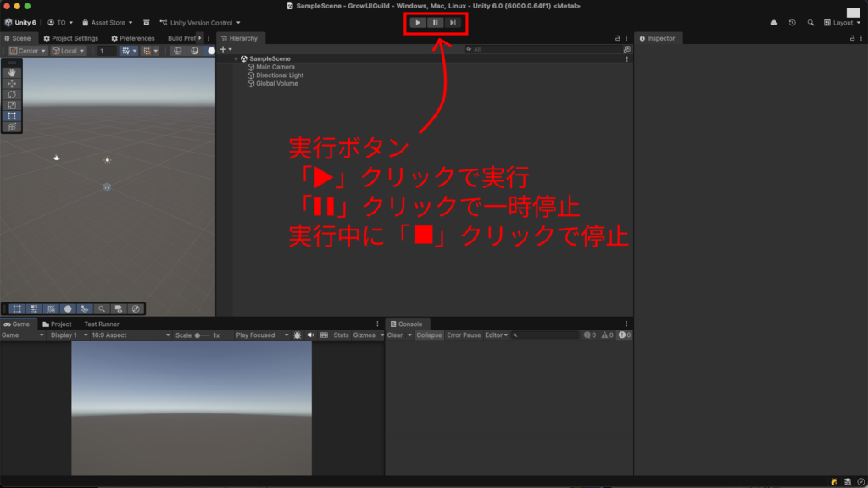Select Main Camera in the Hierarchy

click(275, 67)
